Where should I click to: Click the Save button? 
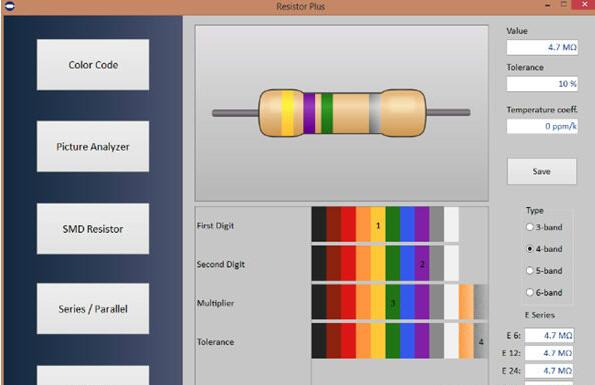[x=541, y=171]
